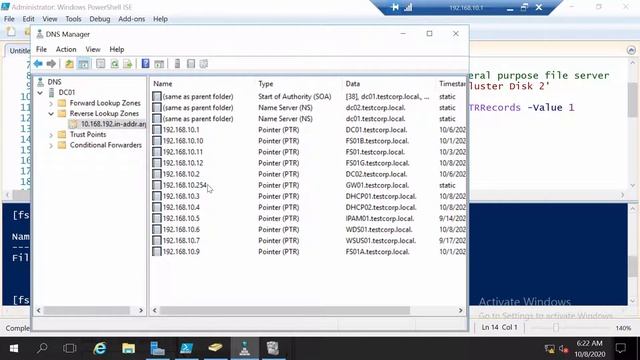Open Debug menu in PowerShell ISE
This screenshot has width=640, height=360.
coord(100,19)
